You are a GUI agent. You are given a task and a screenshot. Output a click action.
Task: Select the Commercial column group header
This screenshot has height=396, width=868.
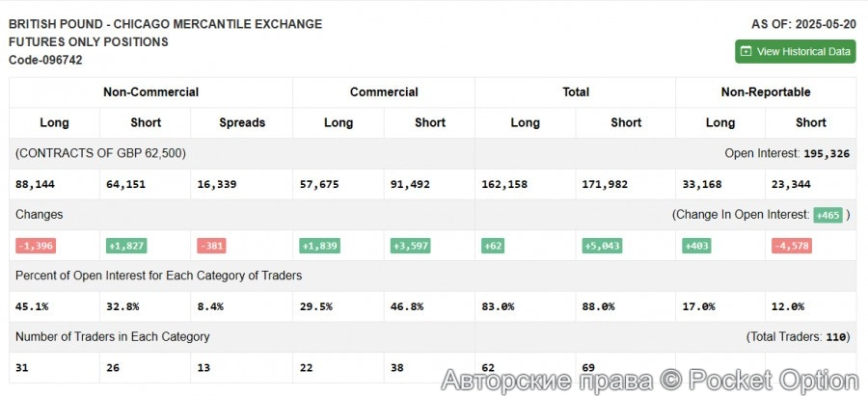tap(384, 92)
